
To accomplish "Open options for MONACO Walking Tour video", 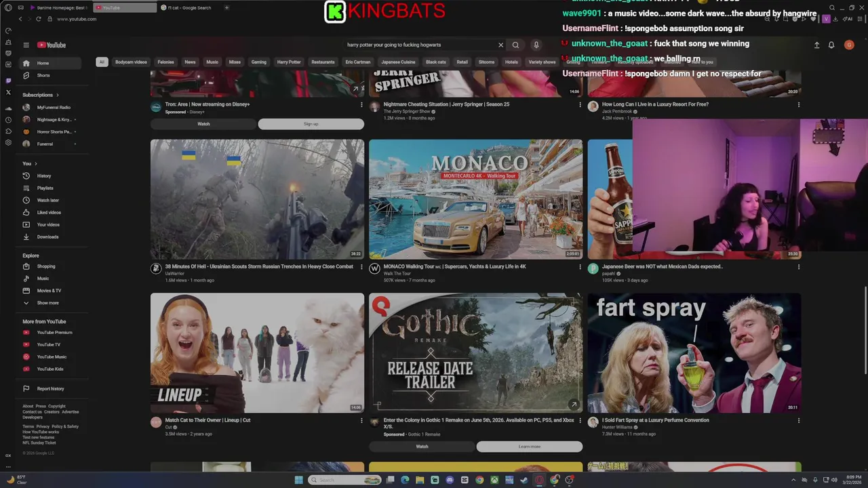I will [x=580, y=267].
